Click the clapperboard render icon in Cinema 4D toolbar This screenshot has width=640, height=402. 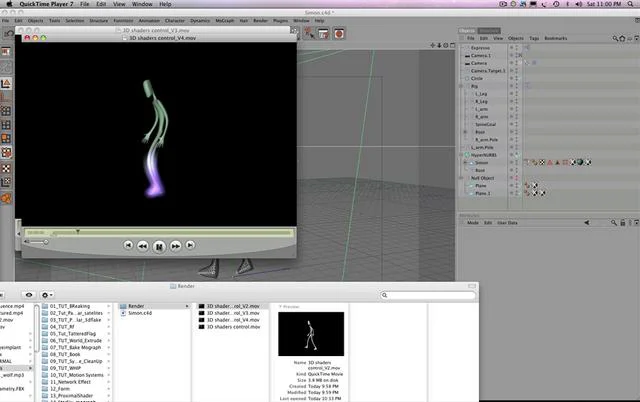click(323, 34)
